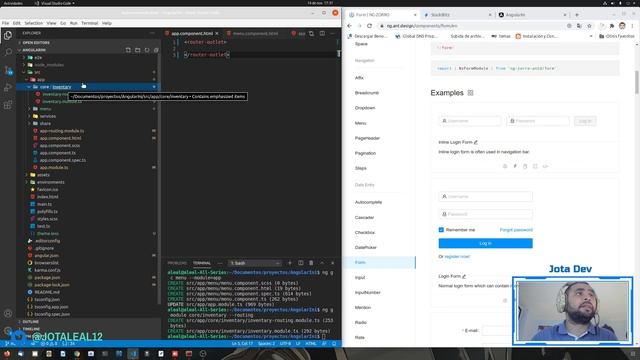The width and height of the screenshot is (640, 360).
Task: Open the Cascader component page in sidebar
Action: click(x=364, y=218)
